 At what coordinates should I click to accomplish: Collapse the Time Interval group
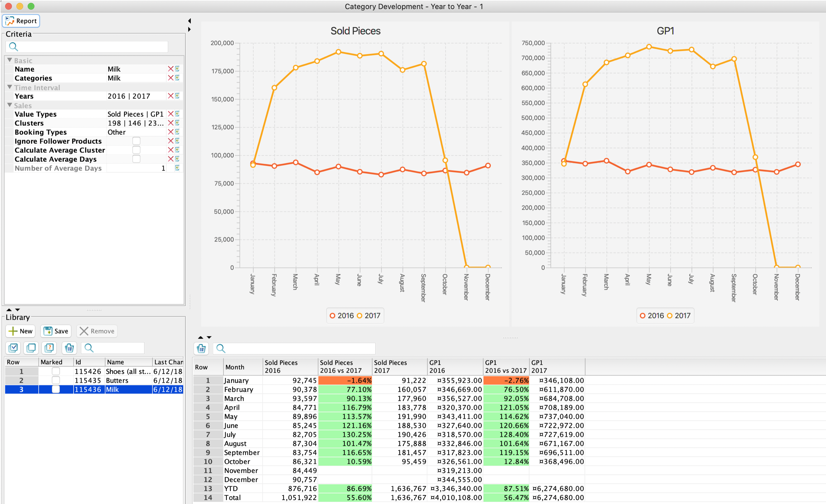[9, 87]
